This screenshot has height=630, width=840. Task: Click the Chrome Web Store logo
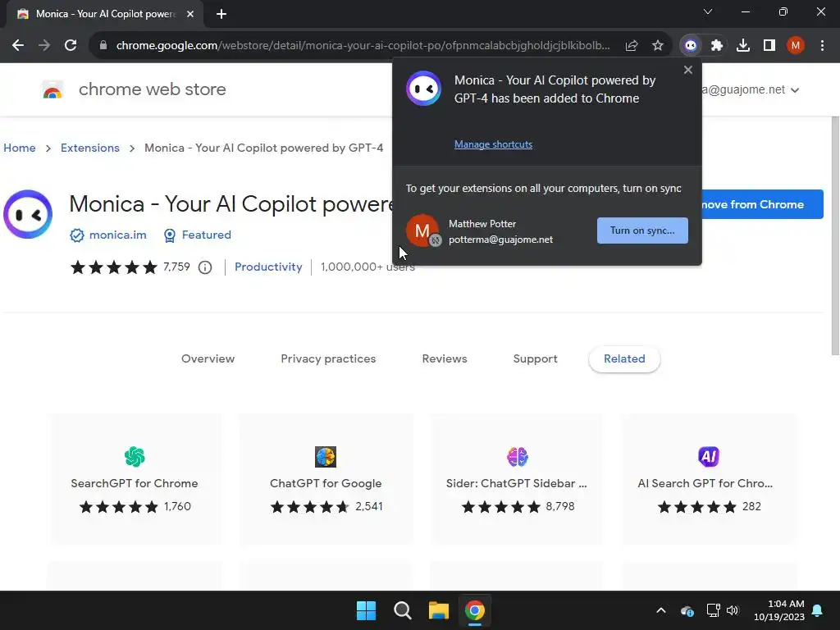52,89
